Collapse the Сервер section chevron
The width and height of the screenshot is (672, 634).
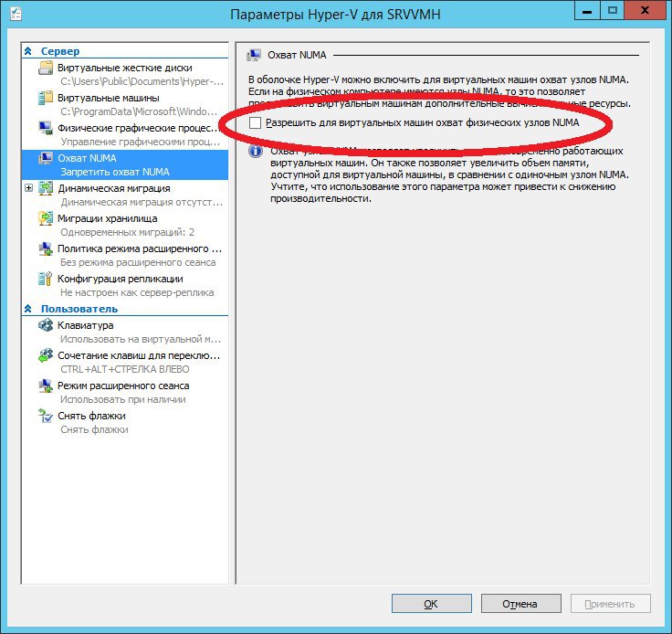coord(28,51)
